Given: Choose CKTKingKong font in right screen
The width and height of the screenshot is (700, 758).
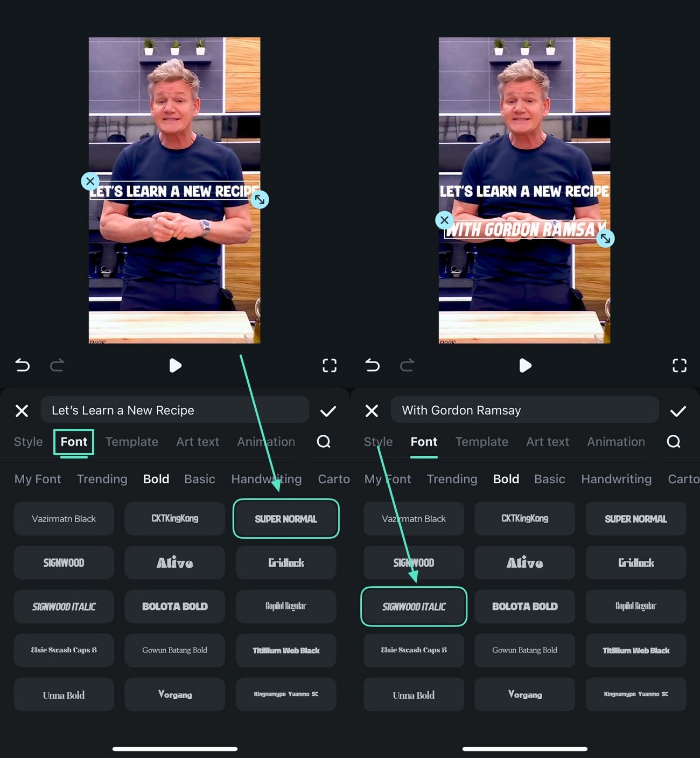Looking at the screenshot, I should (525, 519).
